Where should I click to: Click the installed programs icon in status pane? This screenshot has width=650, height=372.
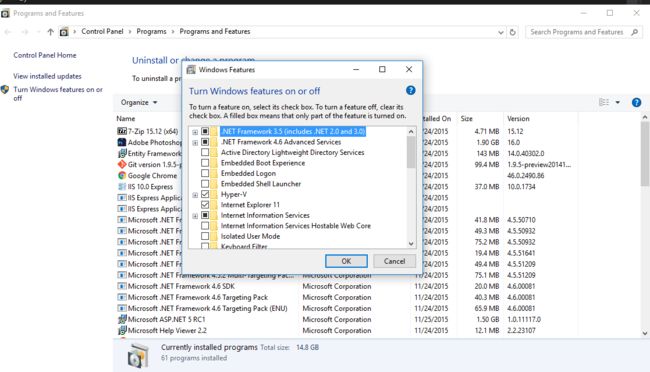[138, 355]
